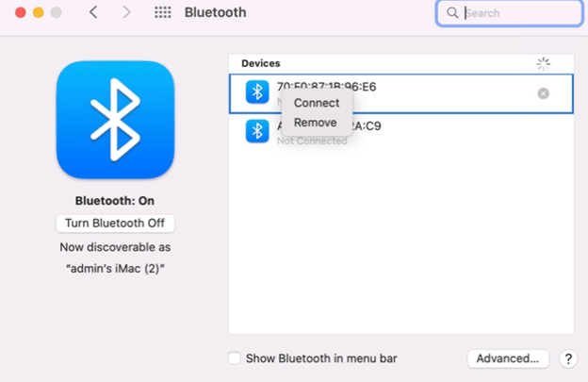The width and height of the screenshot is (588, 382).
Task: Show all preferences grid icon
Action: pos(163,12)
